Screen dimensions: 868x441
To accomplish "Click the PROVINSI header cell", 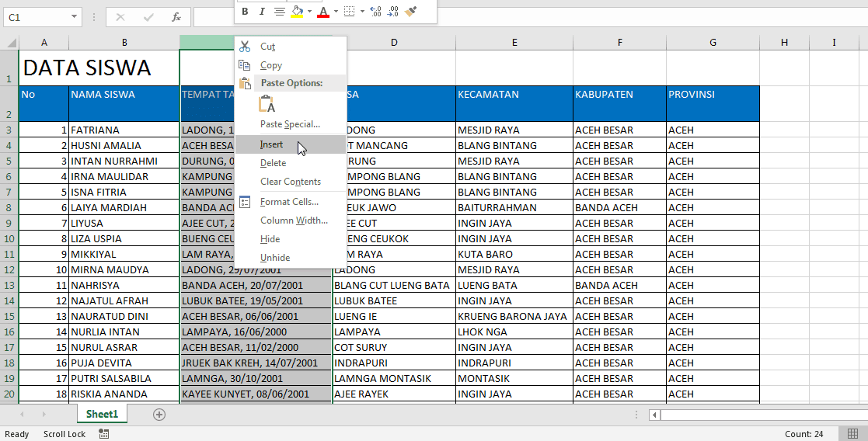I will coord(713,103).
